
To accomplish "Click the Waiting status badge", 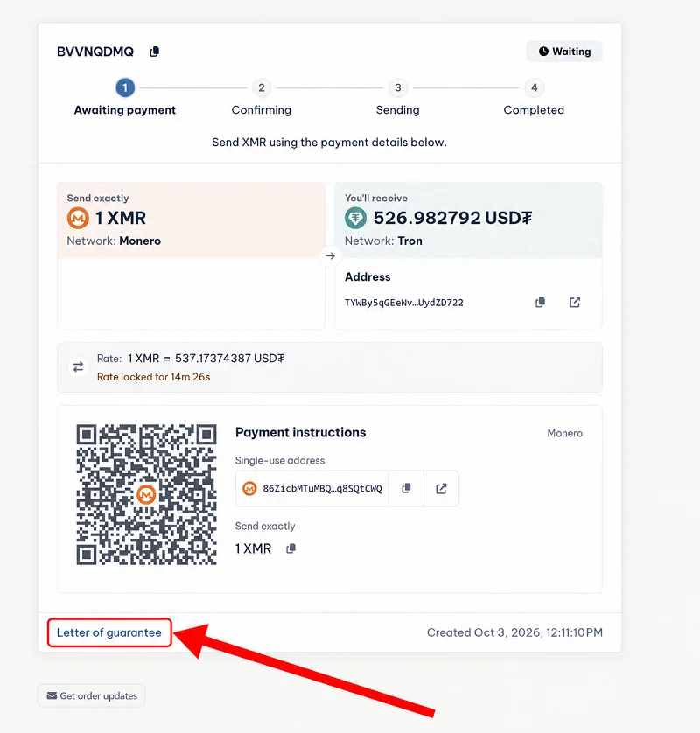I will 564,52.
